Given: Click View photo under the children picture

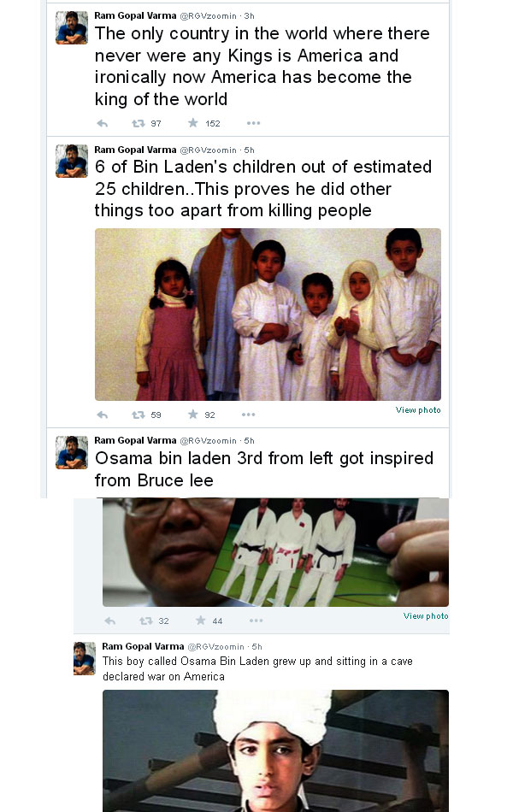Looking at the screenshot, I should [418, 410].
